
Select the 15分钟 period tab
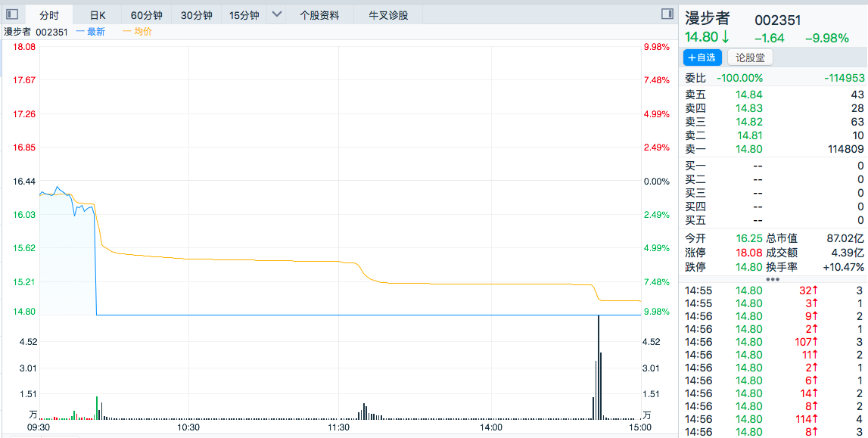pos(244,15)
